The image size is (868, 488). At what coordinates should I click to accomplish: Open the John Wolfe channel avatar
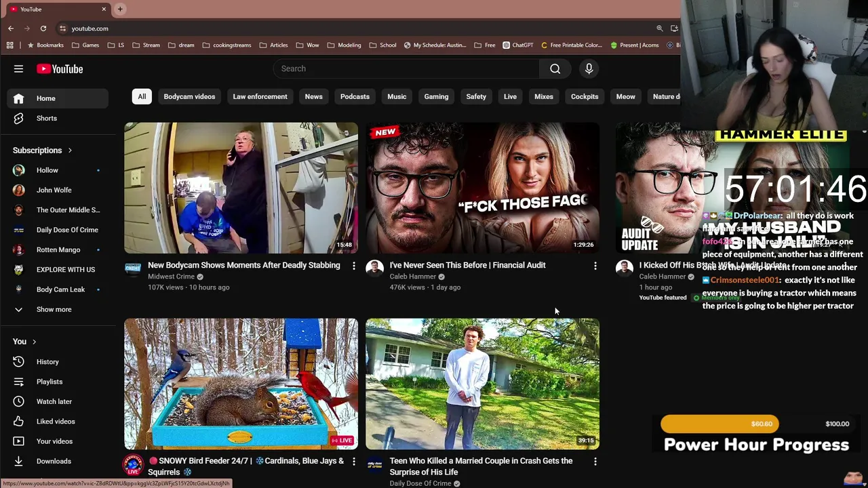(x=19, y=190)
